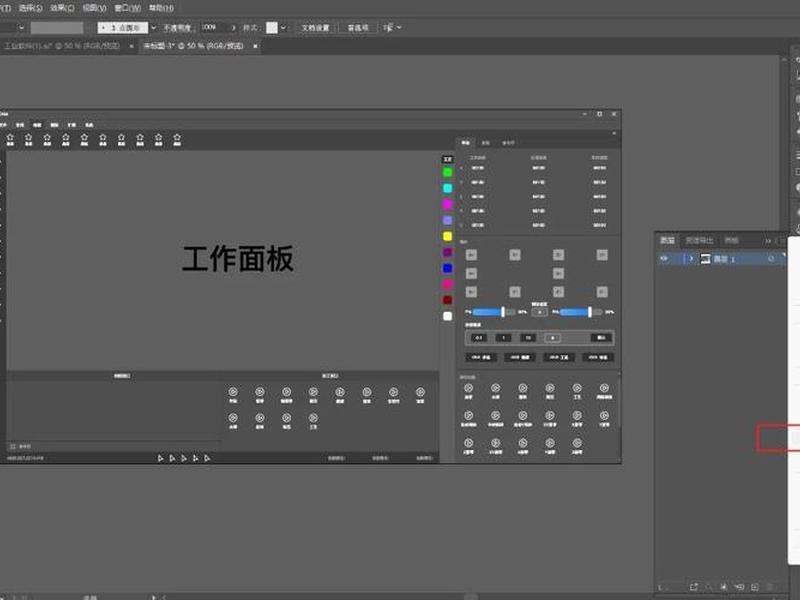Screen dimensions: 800x600
Task: Click collect for export icon in Layers panel
Action: 693,587
